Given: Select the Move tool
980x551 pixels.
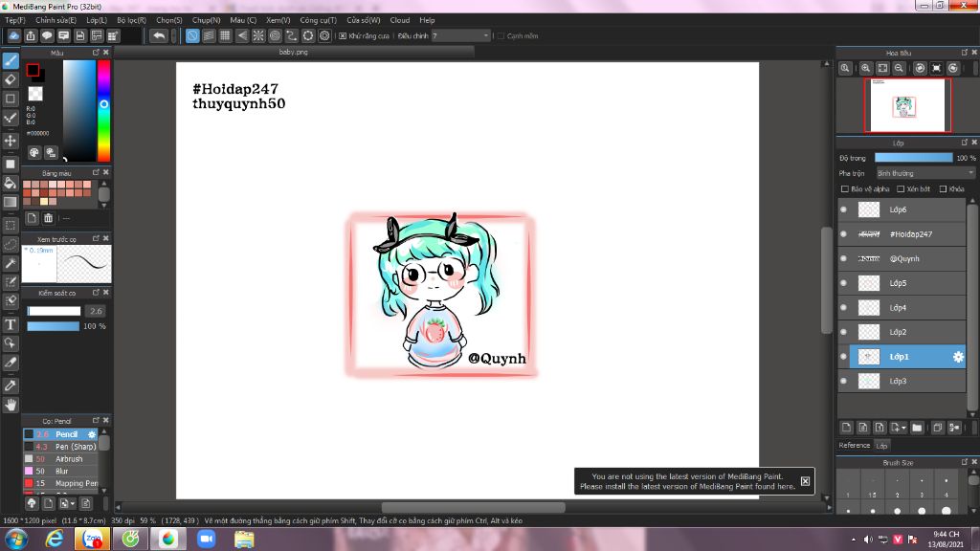Looking at the screenshot, I should pyautogui.click(x=11, y=141).
